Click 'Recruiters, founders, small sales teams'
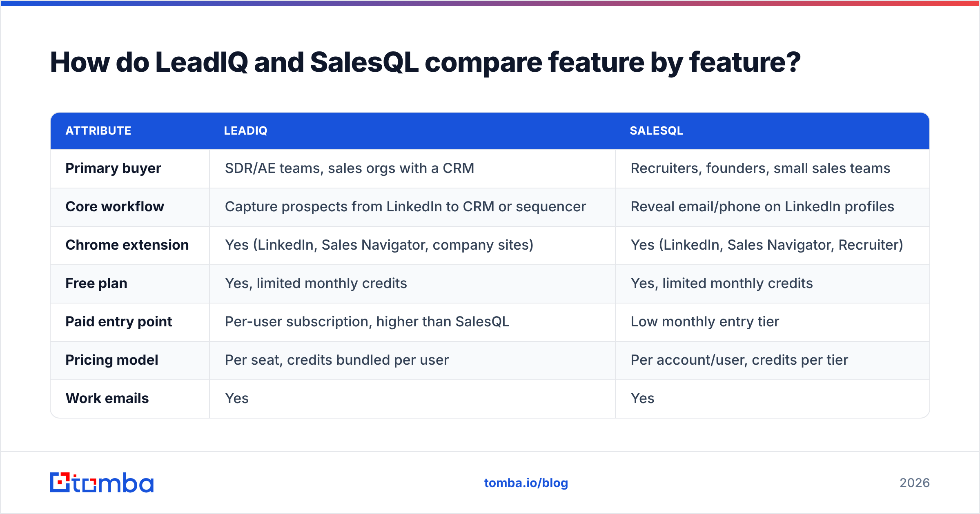Viewport: 980px width, 514px height. 760,168
